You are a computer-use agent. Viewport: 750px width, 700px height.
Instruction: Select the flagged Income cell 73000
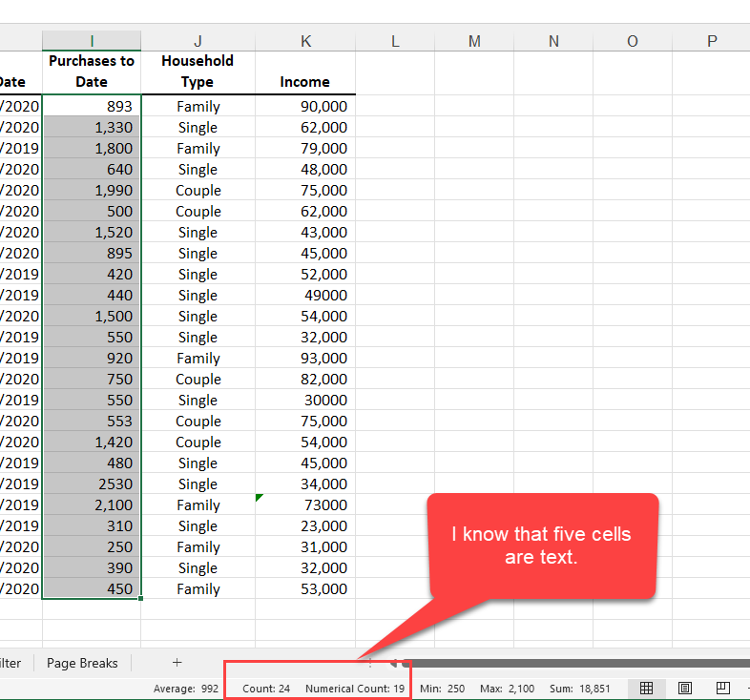point(305,504)
